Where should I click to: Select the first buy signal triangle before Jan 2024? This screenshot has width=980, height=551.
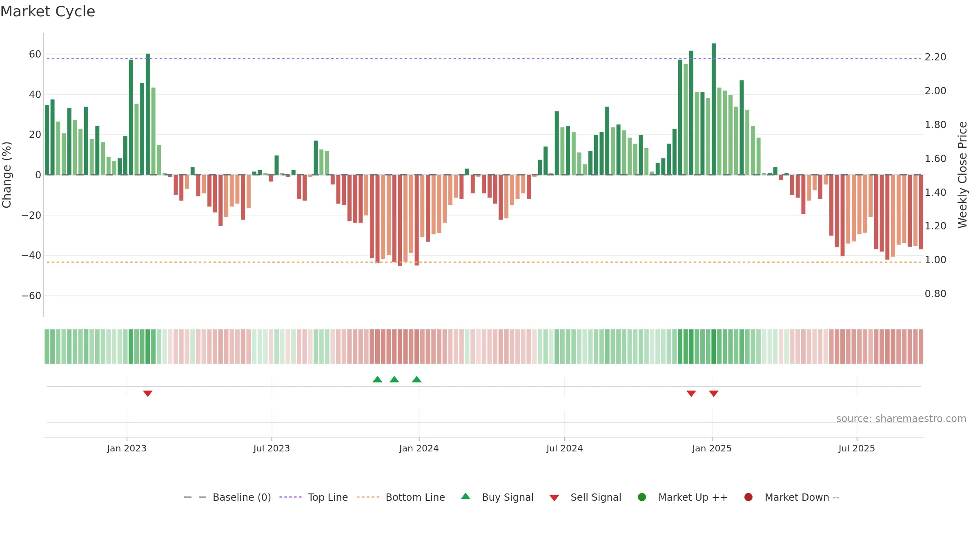[377, 380]
